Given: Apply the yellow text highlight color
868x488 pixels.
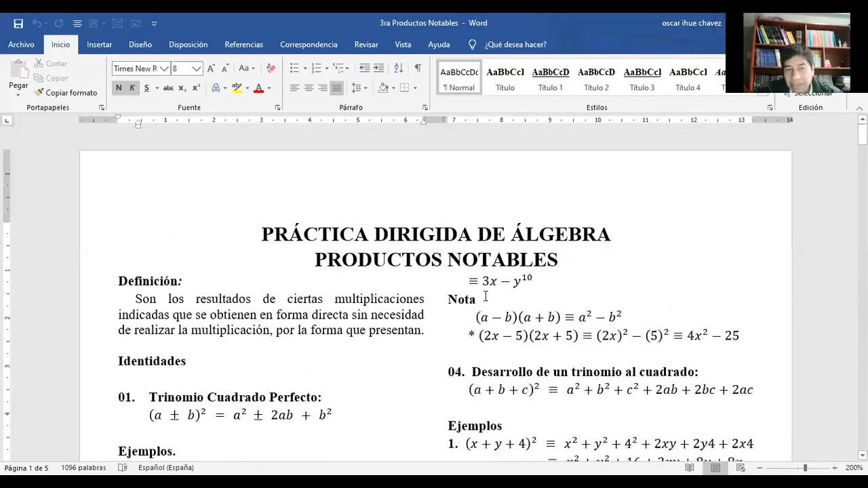Looking at the screenshot, I should pos(236,88).
